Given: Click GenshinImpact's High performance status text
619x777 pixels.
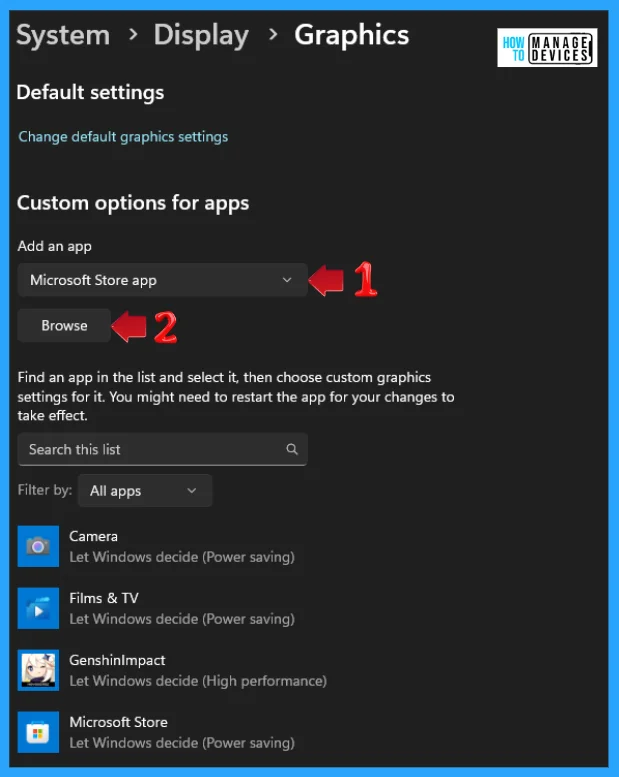Looking at the screenshot, I should point(198,681).
